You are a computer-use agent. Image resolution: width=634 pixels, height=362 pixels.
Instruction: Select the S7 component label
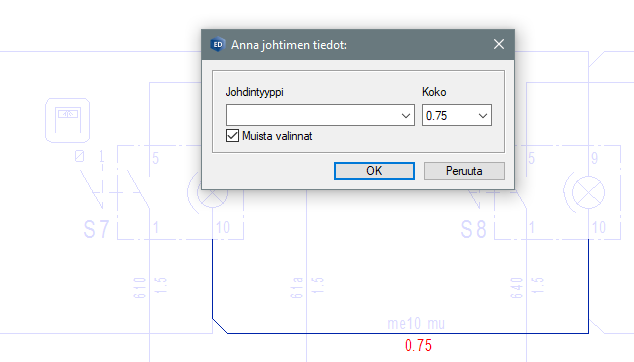[x=97, y=229]
